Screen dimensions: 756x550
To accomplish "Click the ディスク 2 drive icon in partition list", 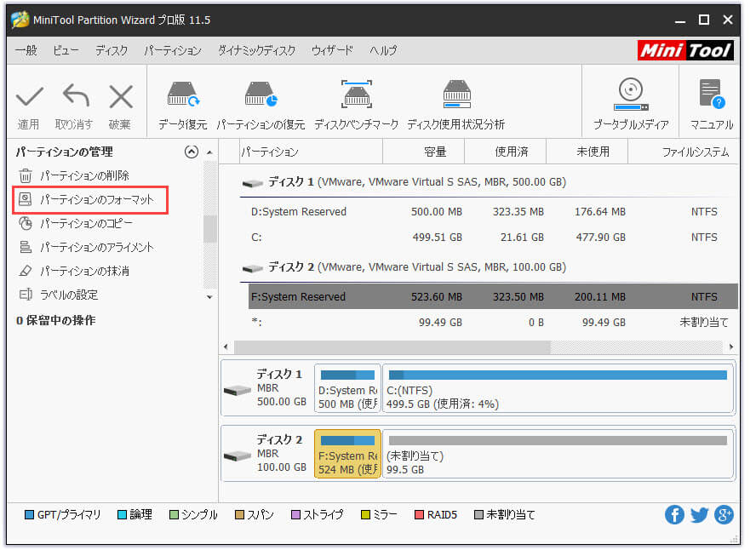I will (252, 268).
